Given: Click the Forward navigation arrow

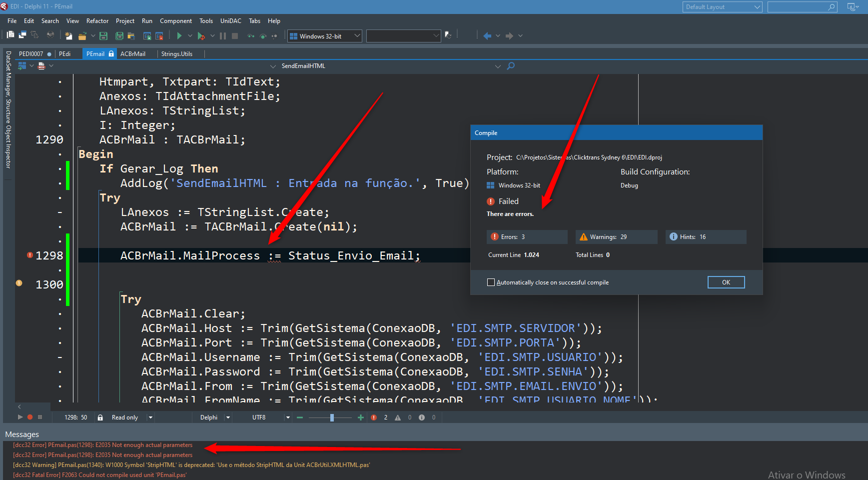Looking at the screenshot, I should pos(509,35).
